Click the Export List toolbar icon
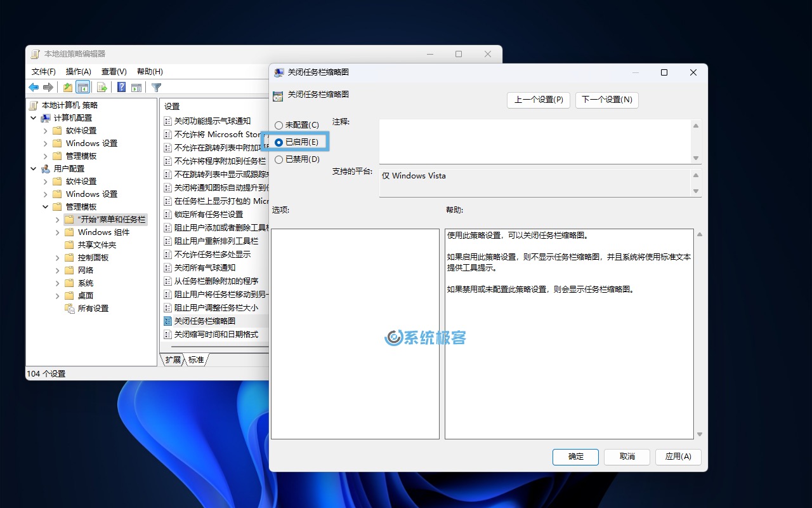This screenshot has width=812, height=508. tap(101, 87)
